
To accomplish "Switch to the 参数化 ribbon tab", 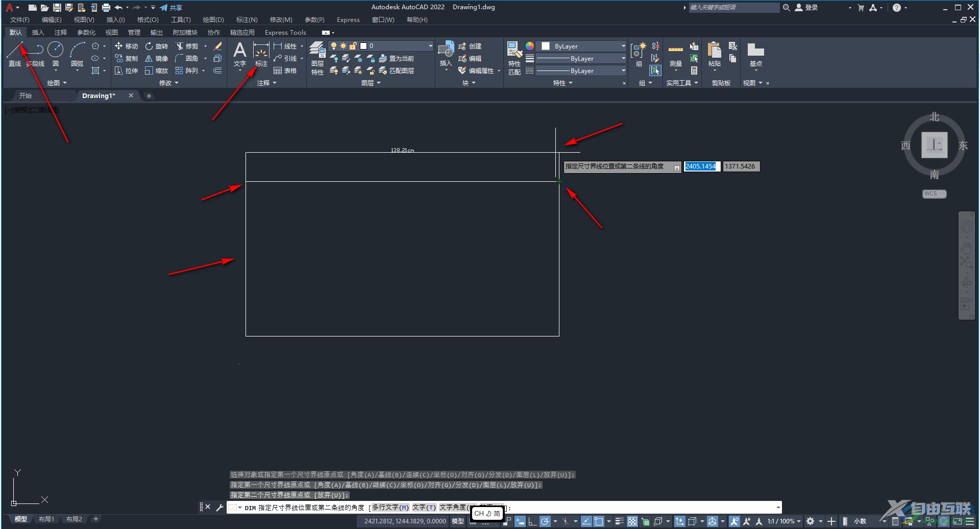I will [86, 32].
